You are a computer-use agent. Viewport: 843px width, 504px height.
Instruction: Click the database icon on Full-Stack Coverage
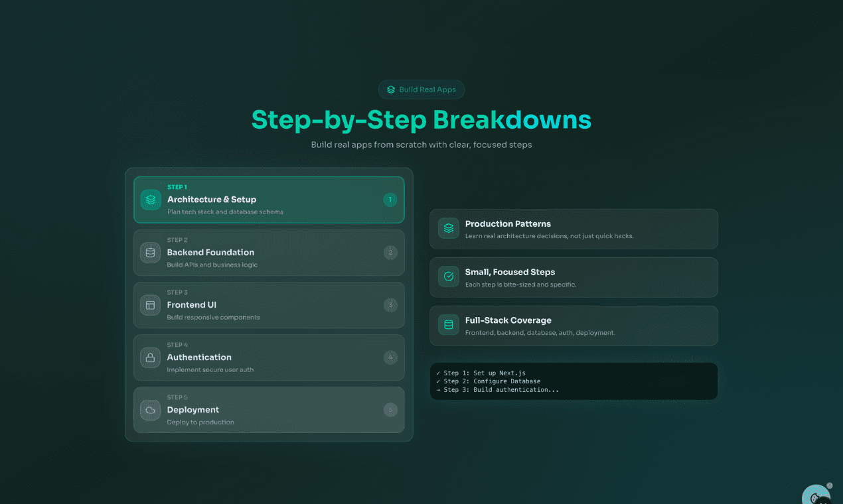click(x=448, y=325)
